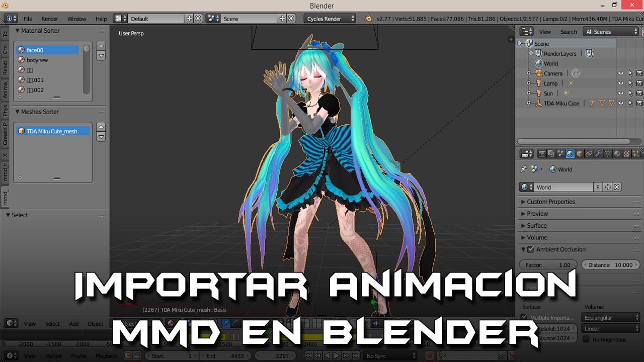Screen dimensions: 644x362
Task: Open the outliner View menu
Action: (x=545, y=32)
